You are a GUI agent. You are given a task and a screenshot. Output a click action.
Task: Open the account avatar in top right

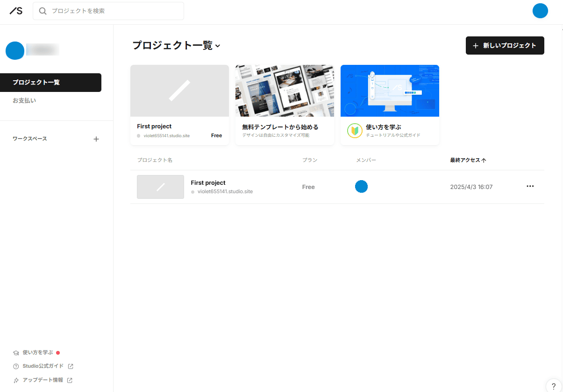[540, 11]
